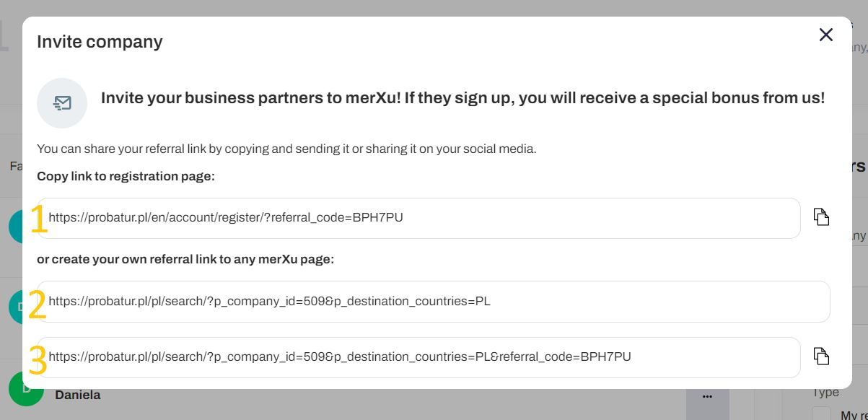
Task: Click the "Invite company" dialog title
Action: (100, 42)
